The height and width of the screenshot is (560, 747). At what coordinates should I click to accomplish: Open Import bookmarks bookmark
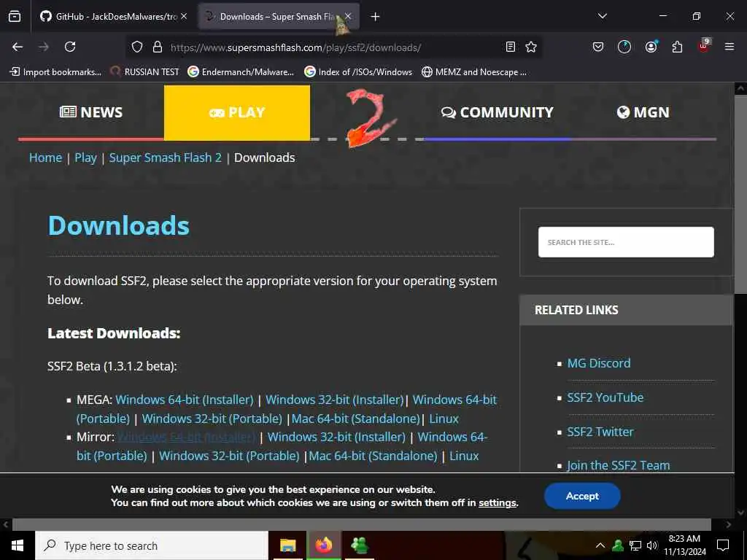(55, 72)
